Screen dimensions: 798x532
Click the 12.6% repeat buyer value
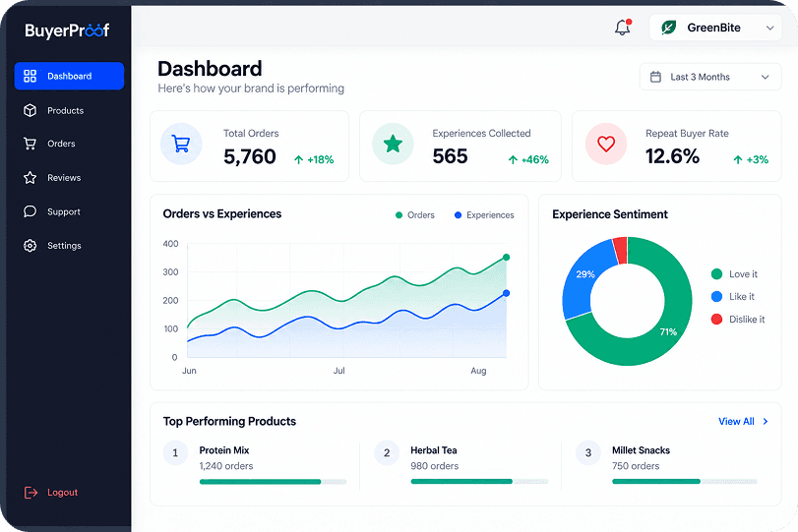click(x=672, y=156)
